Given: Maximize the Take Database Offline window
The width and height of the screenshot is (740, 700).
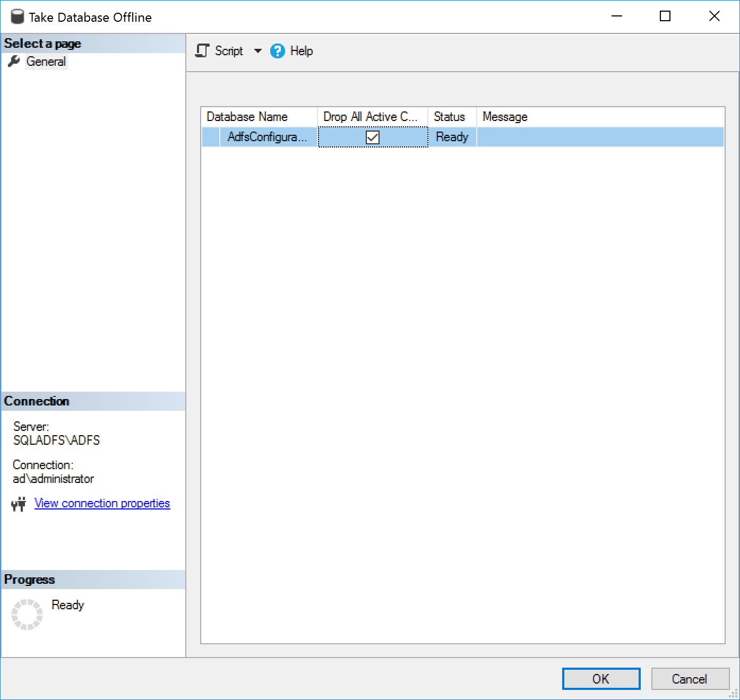Looking at the screenshot, I should click(665, 16).
